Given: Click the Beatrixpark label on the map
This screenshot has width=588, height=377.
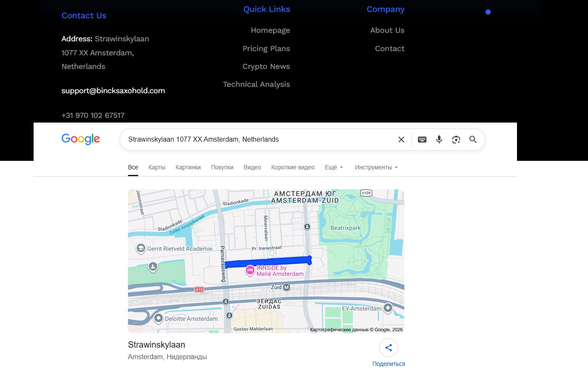Looking at the screenshot, I should pyautogui.click(x=346, y=228).
